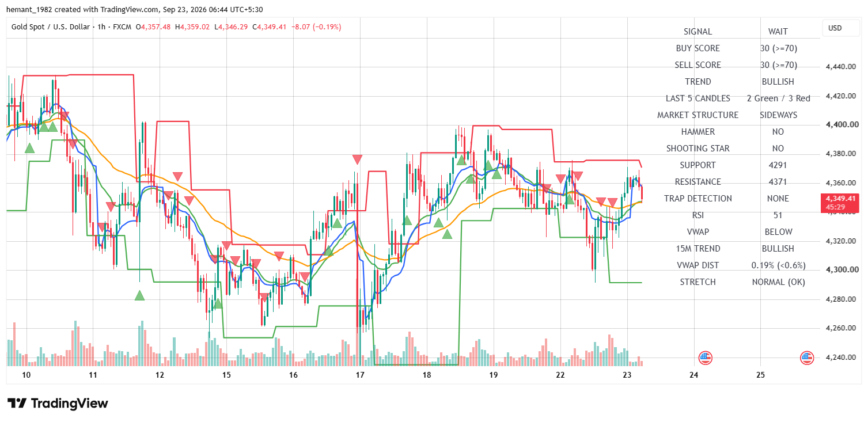Click the BUY SCORE label

point(698,48)
